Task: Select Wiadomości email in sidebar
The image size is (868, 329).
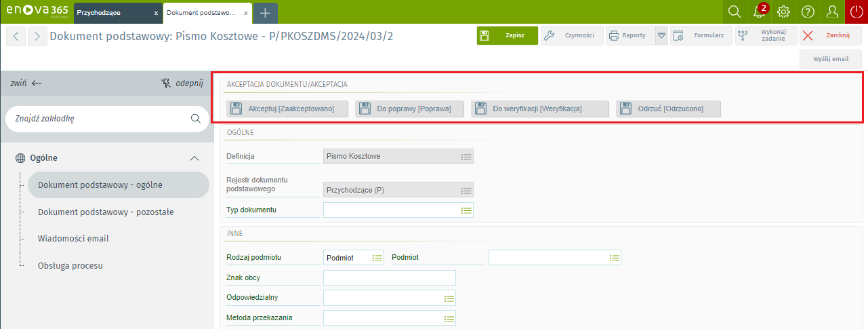Action: click(73, 239)
